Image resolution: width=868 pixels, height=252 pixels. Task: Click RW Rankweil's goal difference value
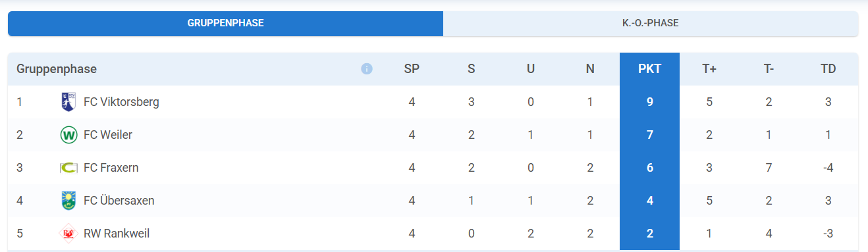point(828,234)
